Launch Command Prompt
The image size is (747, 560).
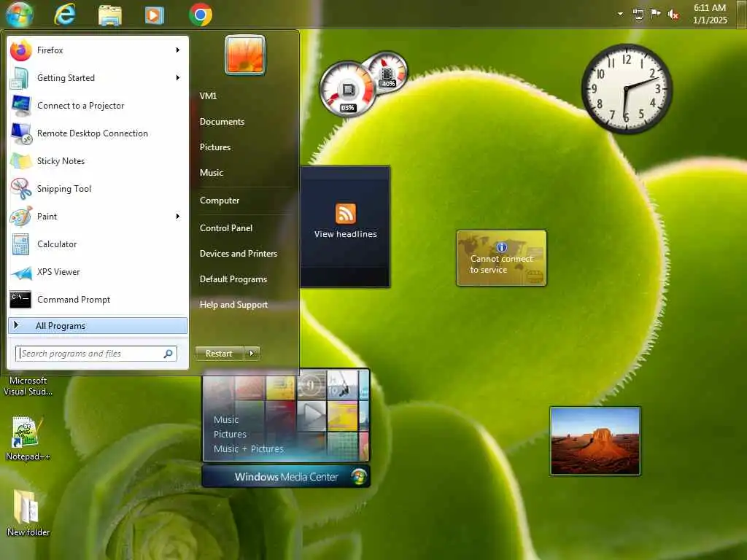coord(98,300)
